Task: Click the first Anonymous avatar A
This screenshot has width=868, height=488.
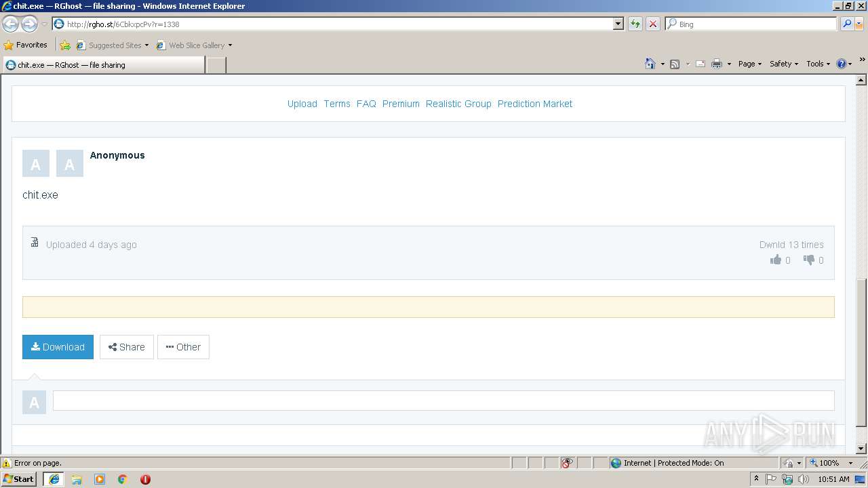Action: coord(36,163)
